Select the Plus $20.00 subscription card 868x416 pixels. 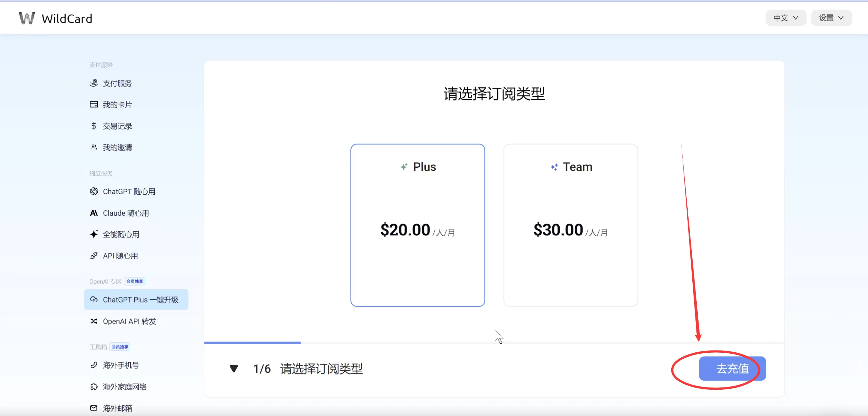pos(418,225)
